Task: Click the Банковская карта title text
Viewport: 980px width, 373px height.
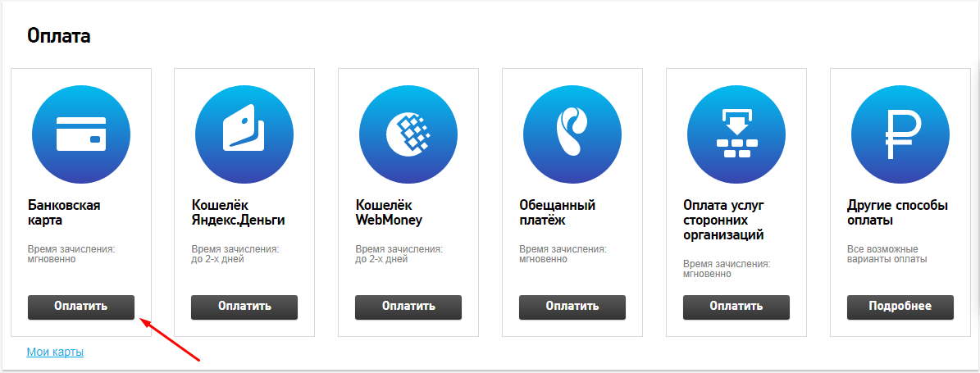Action: pos(64,213)
